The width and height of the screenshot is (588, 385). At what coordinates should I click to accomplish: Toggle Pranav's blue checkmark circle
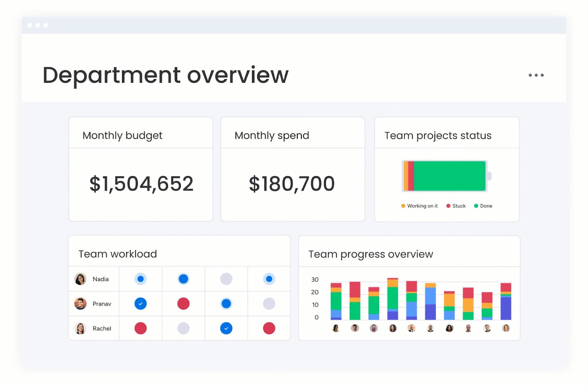140,304
